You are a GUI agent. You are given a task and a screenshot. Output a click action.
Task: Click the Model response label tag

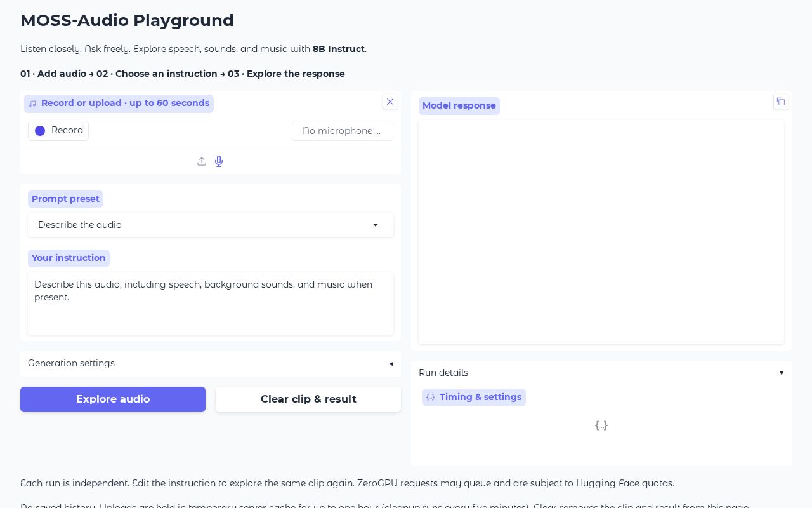pyautogui.click(x=459, y=106)
